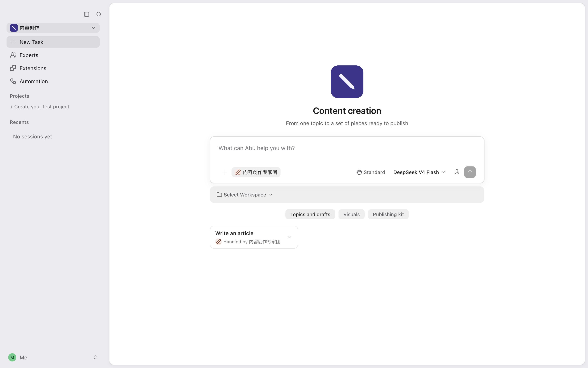This screenshot has width=588, height=368.
Task: Click the Automation workflow icon in sidebar
Action: (x=13, y=81)
